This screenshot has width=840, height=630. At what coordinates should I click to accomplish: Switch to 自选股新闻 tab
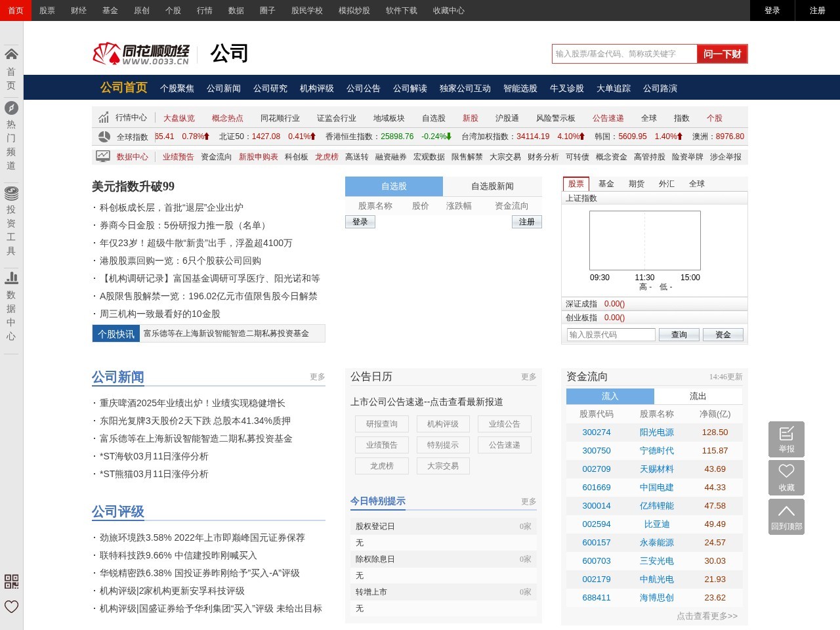click(x=492, y=186)
